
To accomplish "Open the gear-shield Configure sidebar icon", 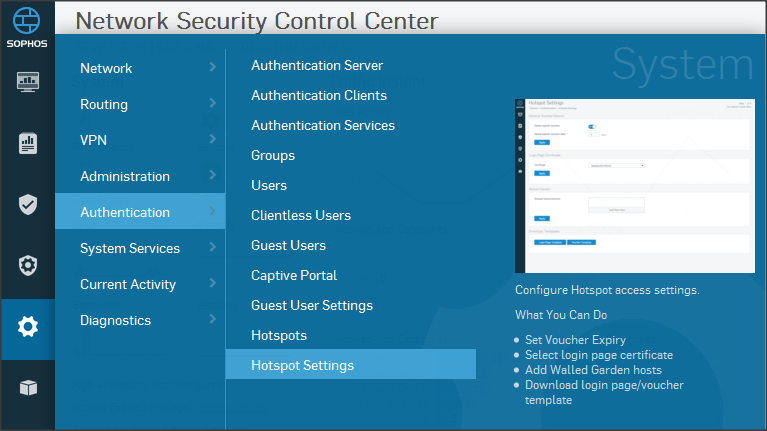I will click(x=28, y=266).
